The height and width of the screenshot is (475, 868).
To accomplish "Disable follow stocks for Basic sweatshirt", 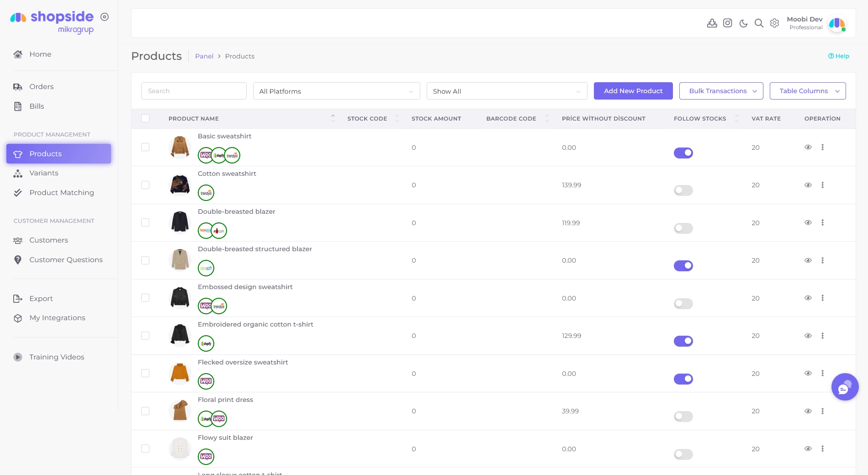I will [683, 153].
